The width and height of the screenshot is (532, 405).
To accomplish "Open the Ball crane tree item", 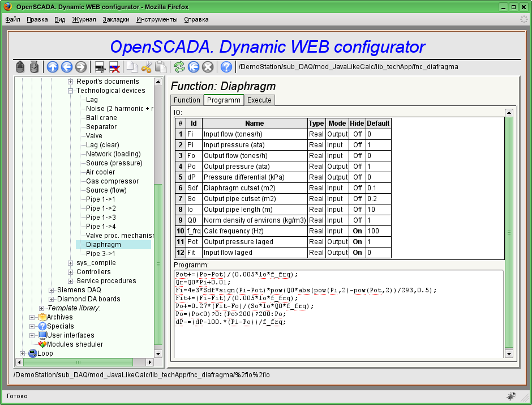I will [x=101, y=118].
